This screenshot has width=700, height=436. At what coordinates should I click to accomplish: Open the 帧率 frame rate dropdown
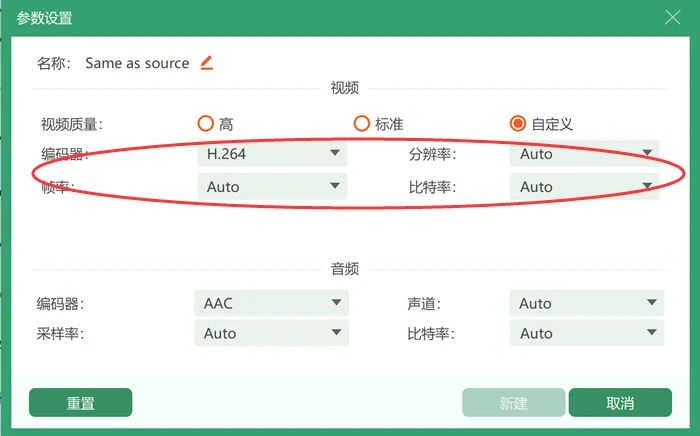[272, 187]
